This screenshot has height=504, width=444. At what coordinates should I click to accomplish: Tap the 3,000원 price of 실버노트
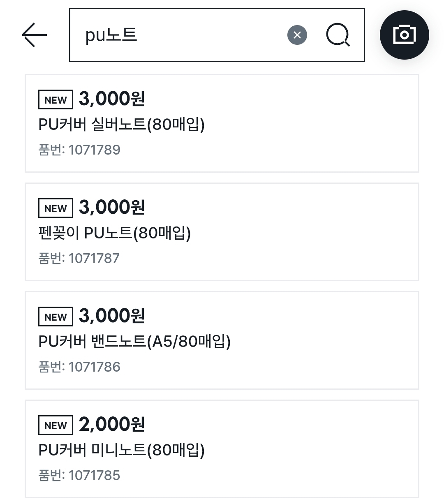coord(112,99)
